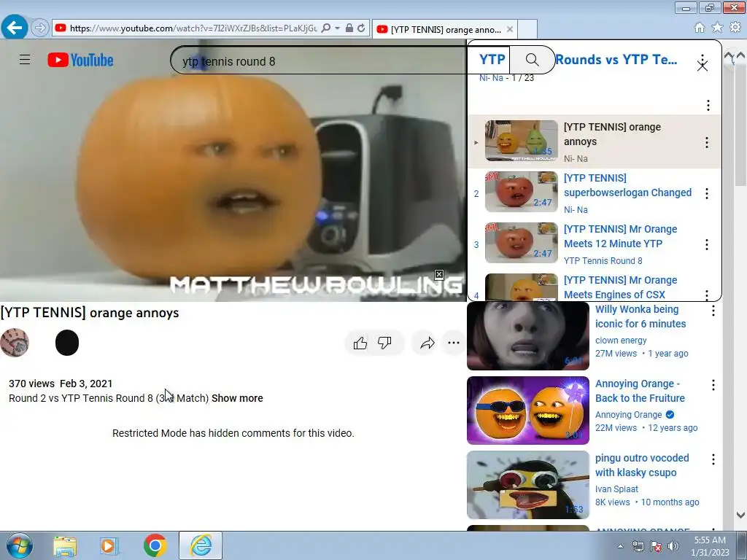Viewport: 747px width, 560px height.
Task: Click Ivan Splaat channel name
Action: click(x=616, y=489)
